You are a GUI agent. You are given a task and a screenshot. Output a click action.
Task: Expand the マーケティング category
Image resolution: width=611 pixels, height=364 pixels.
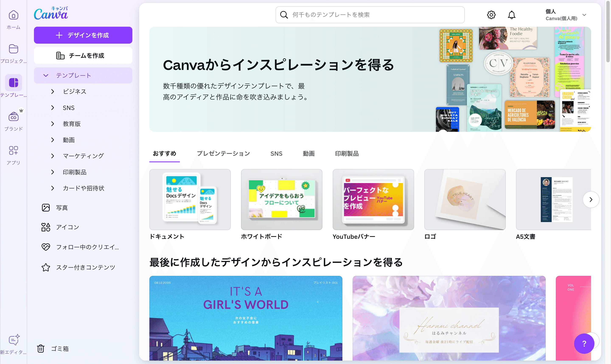(53, 156)
